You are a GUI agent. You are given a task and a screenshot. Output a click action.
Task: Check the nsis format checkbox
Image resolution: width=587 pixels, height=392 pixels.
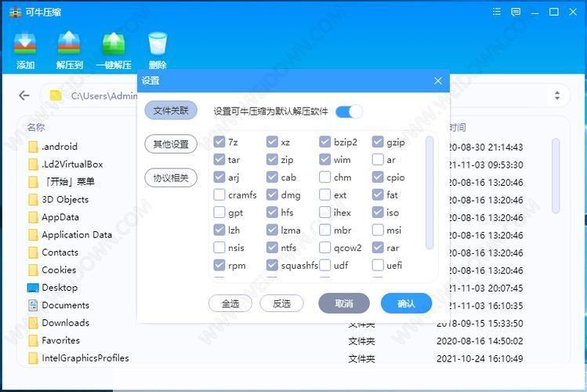[x=219, y=248]
